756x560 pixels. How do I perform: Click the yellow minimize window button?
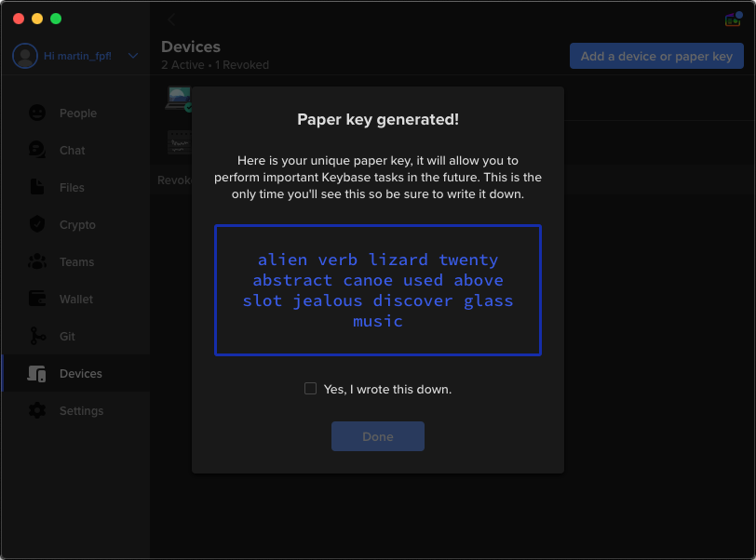point(37,19)
